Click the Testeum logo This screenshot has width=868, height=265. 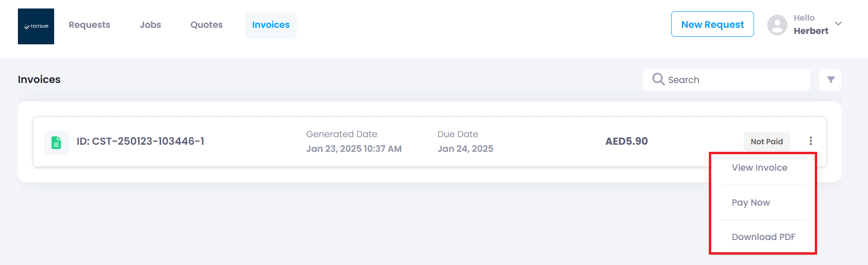(36, 26)
